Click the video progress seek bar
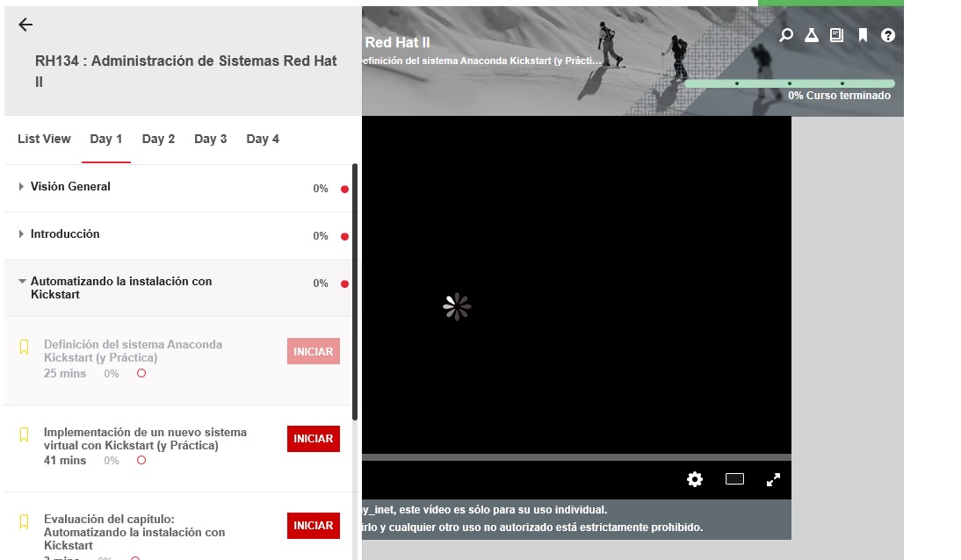The image size is (961, 560). (575, 457)
